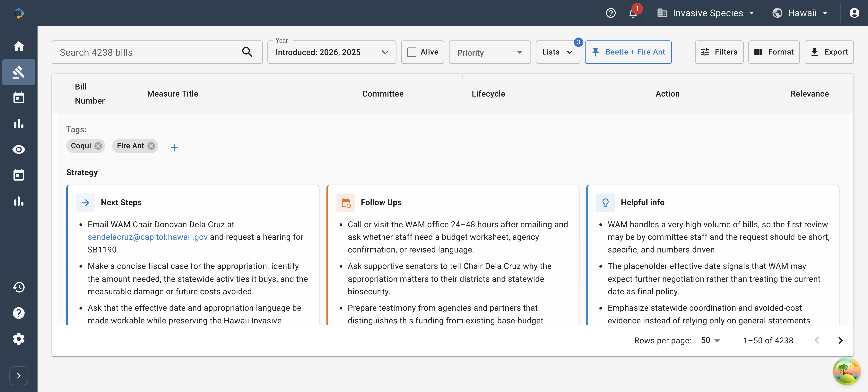Remove the Coqui tag
868x392 pixels.
pos(98,146)
